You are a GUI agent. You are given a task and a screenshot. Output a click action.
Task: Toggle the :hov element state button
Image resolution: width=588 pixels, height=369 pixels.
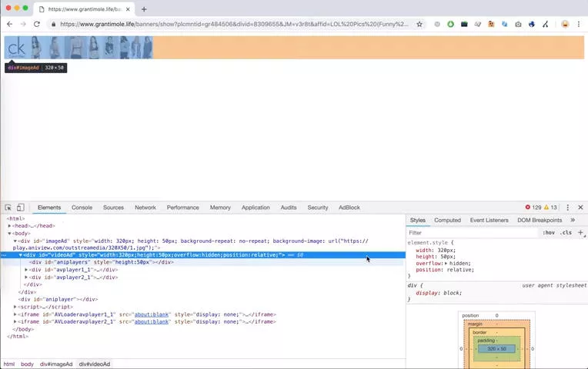[549, 233]
